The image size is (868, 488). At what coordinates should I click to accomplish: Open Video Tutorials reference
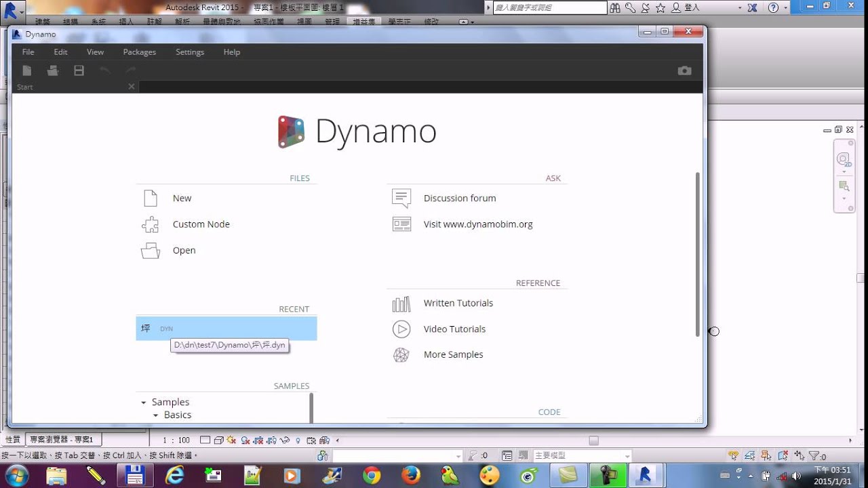(454, 329)
